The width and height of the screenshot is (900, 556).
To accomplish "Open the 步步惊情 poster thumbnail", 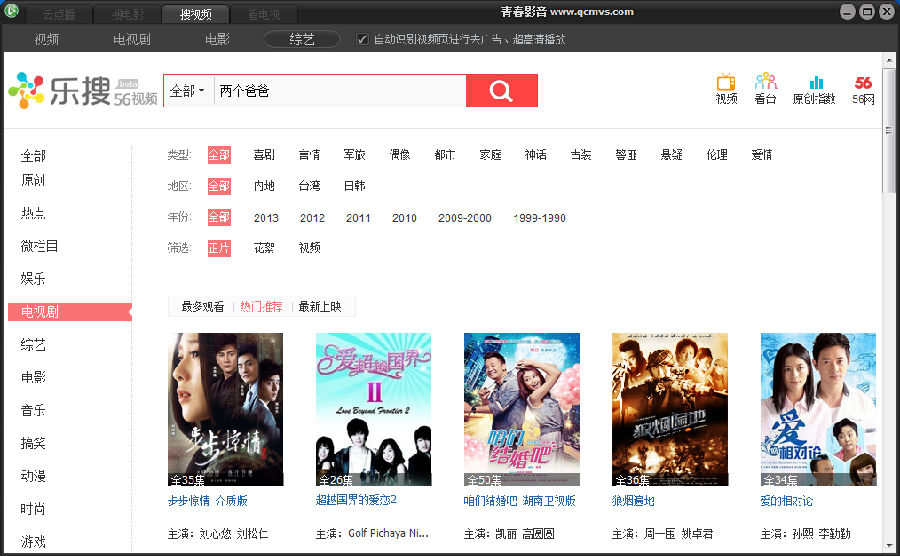I will click(225, 409).
